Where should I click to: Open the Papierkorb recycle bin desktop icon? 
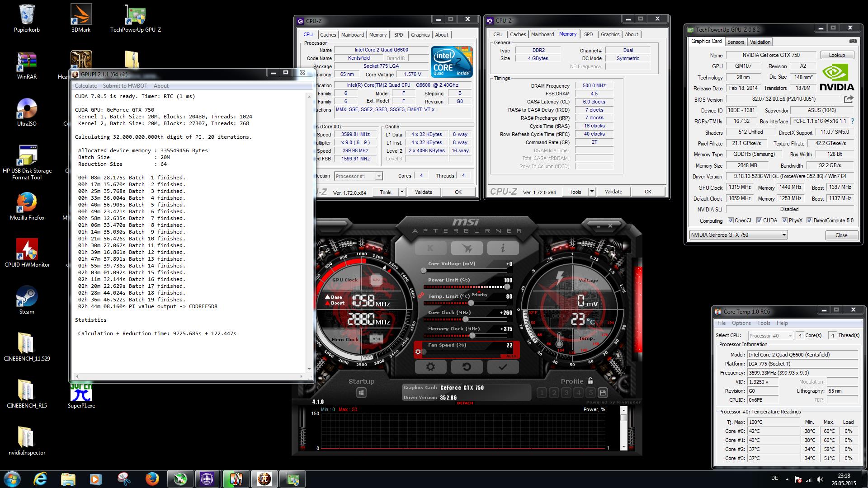27,18
